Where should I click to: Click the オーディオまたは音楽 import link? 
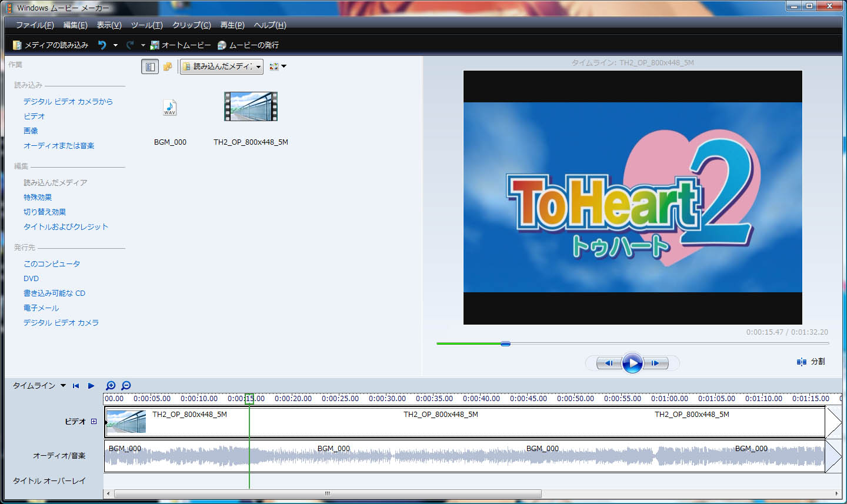[x=59, y=145]
